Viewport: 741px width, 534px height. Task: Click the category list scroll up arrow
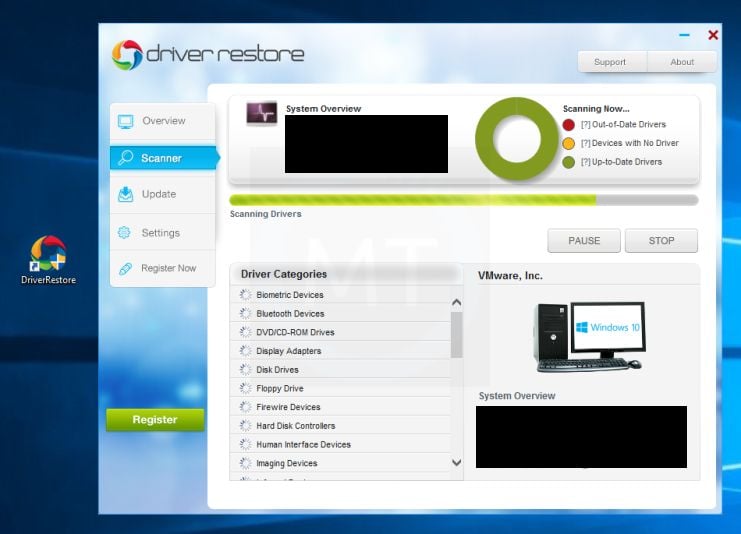[x=457, y=302]
